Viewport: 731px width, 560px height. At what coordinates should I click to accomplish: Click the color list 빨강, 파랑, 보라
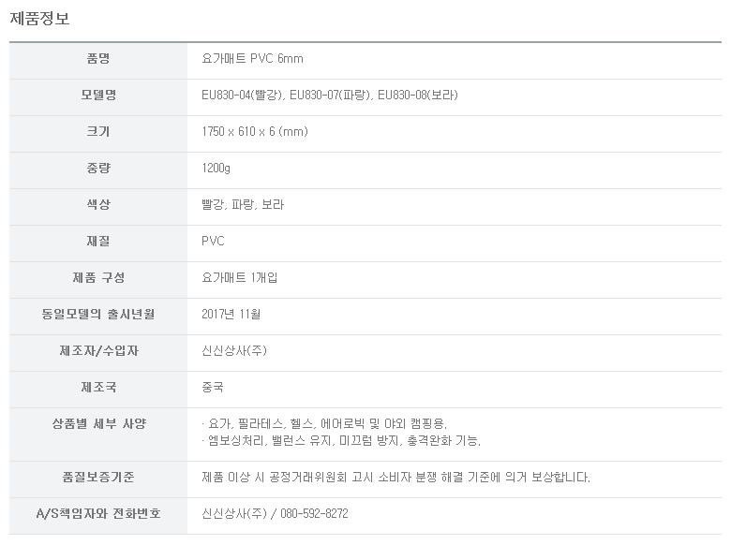click(243, 205)
